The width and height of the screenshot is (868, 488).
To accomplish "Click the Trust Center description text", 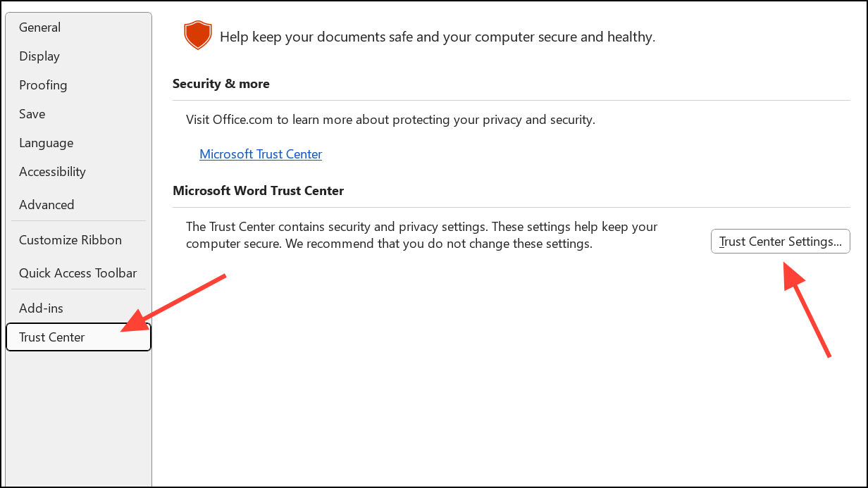I will [x=421, y=234].
